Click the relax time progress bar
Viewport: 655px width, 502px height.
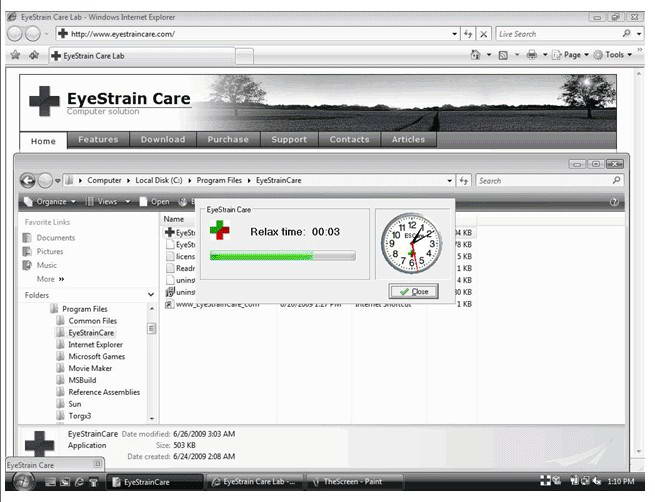click(x=283, y=256)
